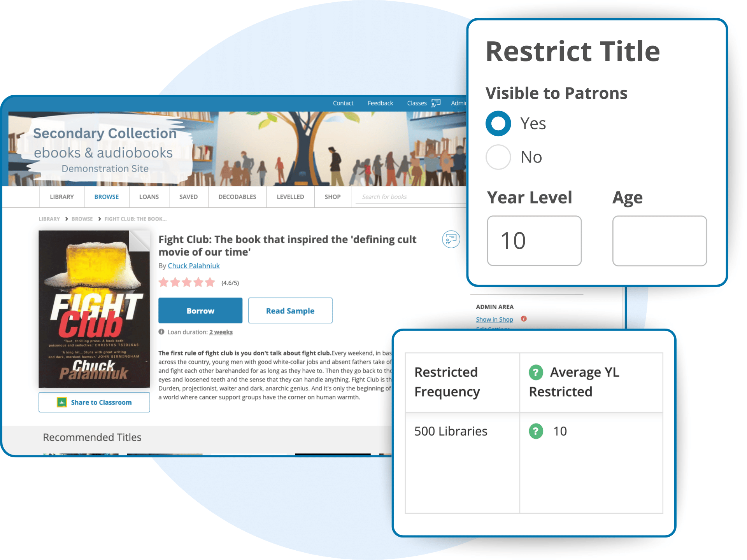
Task: Open the Chuck Palahniuk author link
Action: (x=193, y=266)
